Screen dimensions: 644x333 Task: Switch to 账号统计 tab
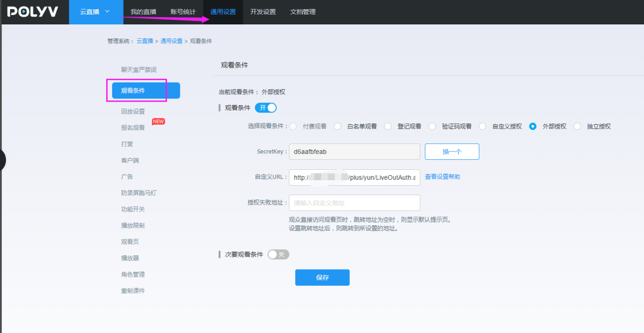[x=183, y=12]
